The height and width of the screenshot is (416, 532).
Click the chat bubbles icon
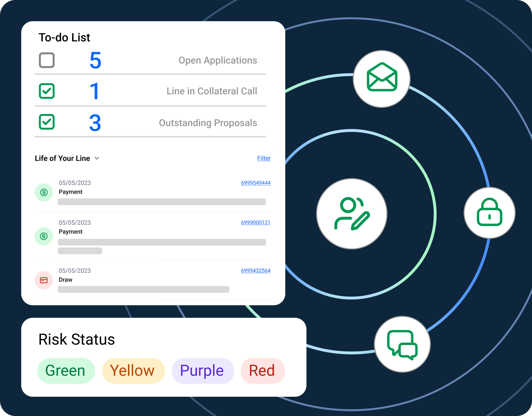click(402, 344)
